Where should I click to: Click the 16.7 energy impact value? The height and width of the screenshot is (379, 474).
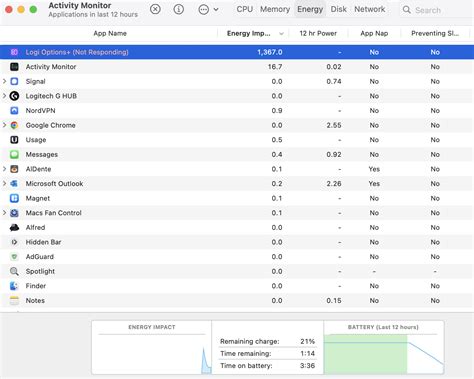275,67
